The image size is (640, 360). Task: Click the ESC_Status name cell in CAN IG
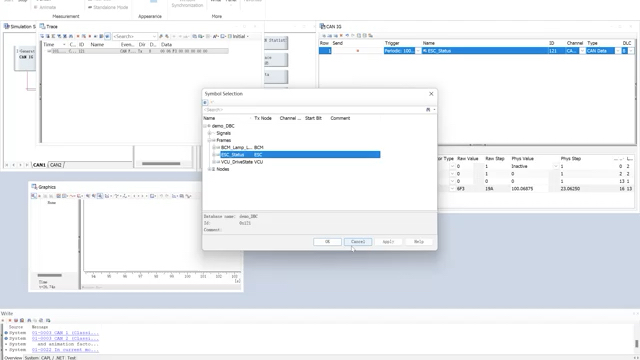click(485, 51)
